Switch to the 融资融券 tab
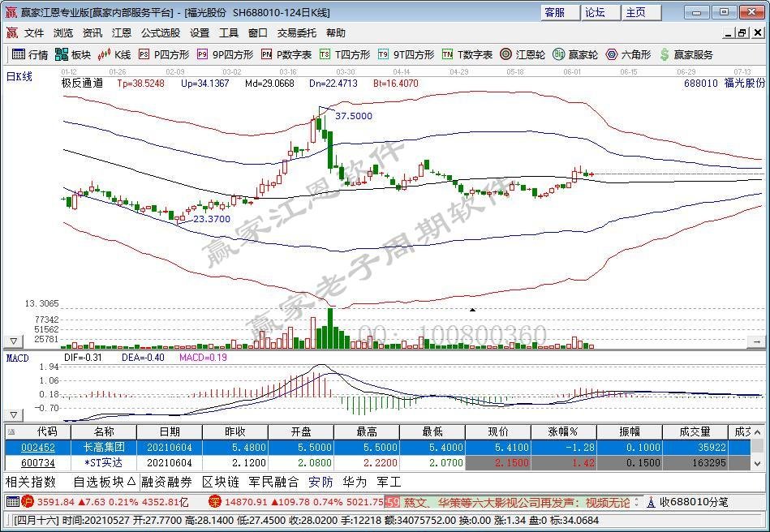The height and width of the screenshot is (532, 770). (166, 482)
